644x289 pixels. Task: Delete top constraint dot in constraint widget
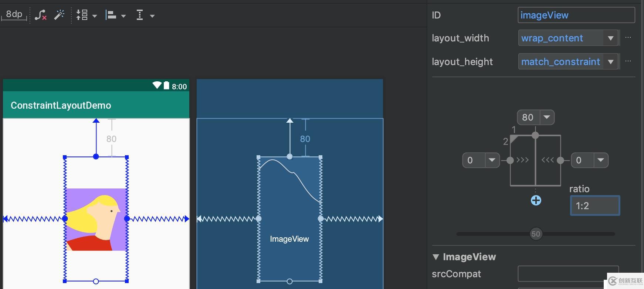(535, 135)
